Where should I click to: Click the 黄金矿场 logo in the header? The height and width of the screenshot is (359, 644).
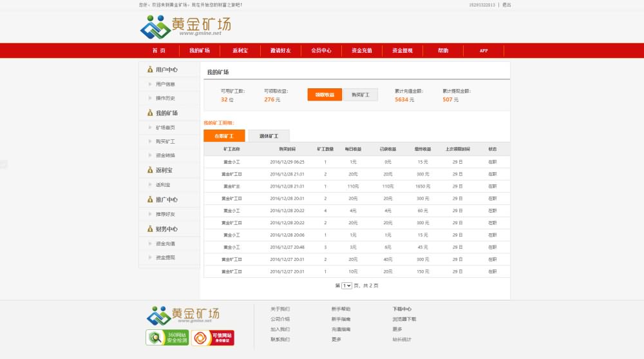pyautogui.click(x=185, y=27)
